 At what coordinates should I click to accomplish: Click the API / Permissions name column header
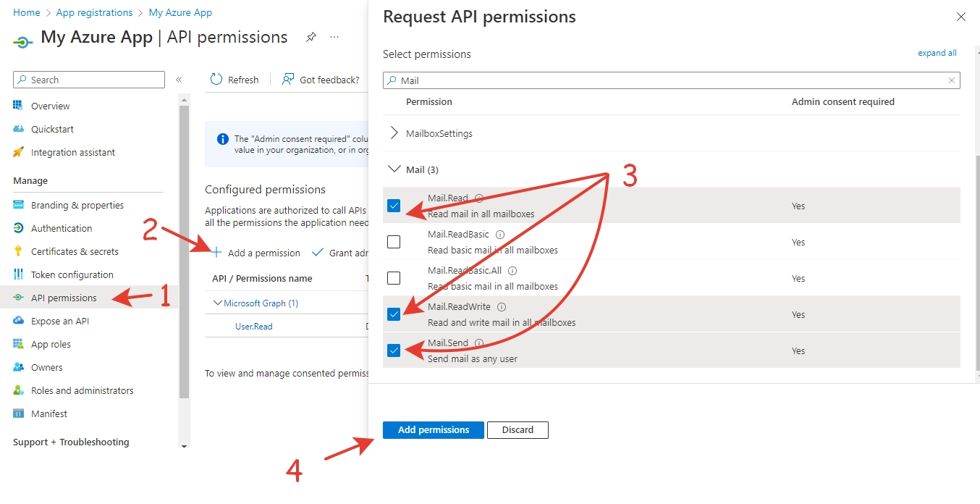coord(262,278)
